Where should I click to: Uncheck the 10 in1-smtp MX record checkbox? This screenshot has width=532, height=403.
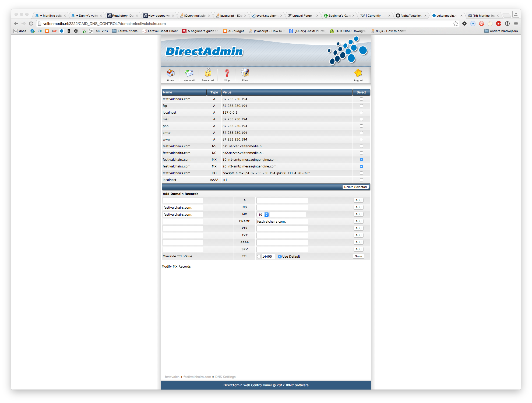pos(361,160)
